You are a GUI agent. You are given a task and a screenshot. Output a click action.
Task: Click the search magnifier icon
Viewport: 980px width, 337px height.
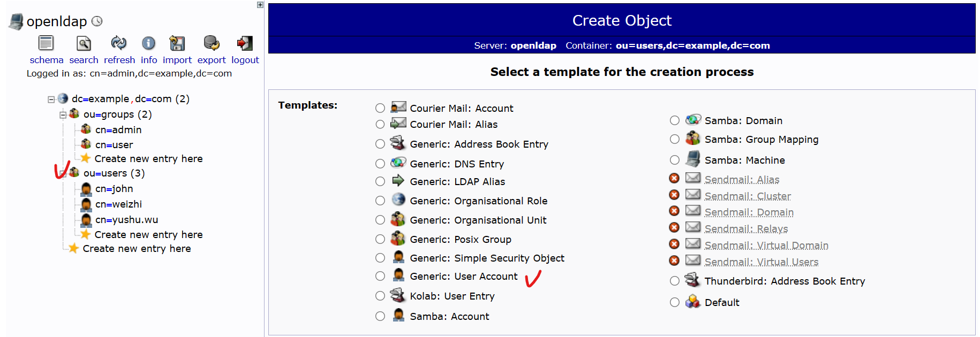(84, 43)
